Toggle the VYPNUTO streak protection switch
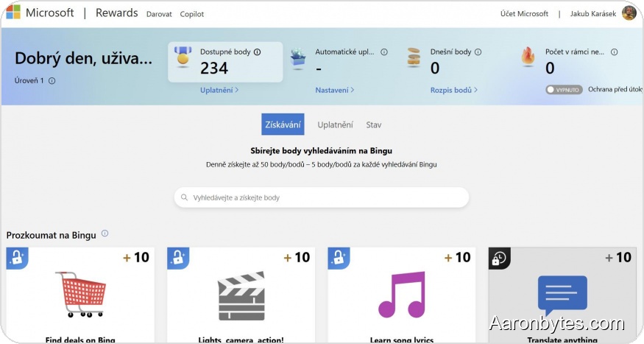The image size is (644, 344). pos(564,90)
